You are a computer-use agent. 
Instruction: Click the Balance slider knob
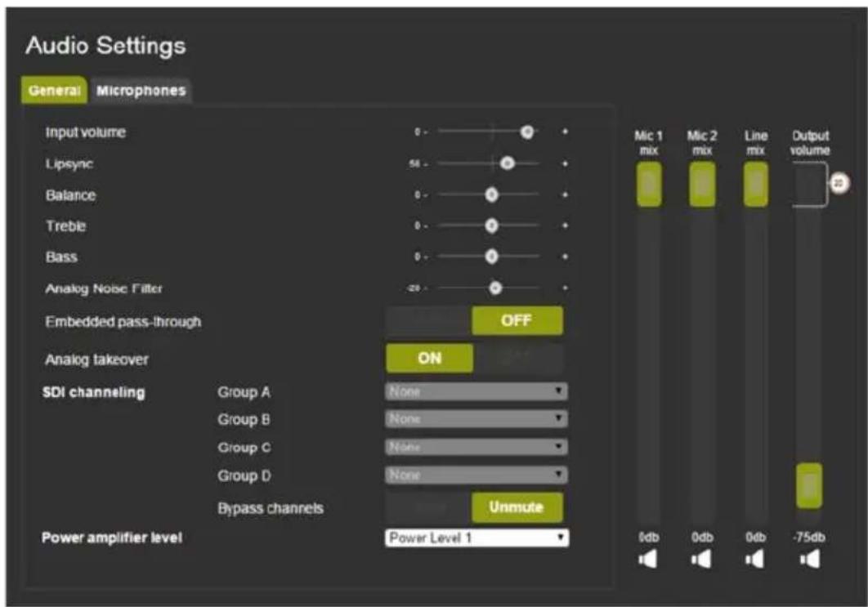point(491,194)
